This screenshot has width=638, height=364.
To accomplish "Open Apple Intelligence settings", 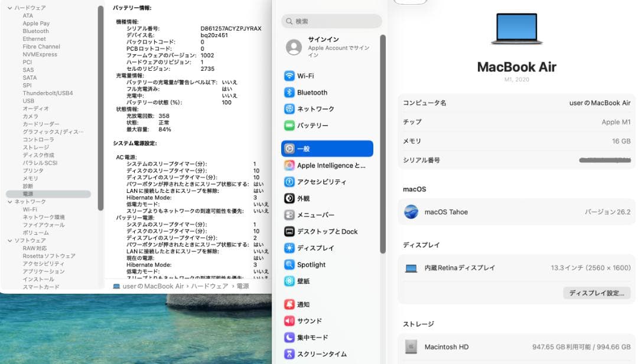I will (330, 165).
